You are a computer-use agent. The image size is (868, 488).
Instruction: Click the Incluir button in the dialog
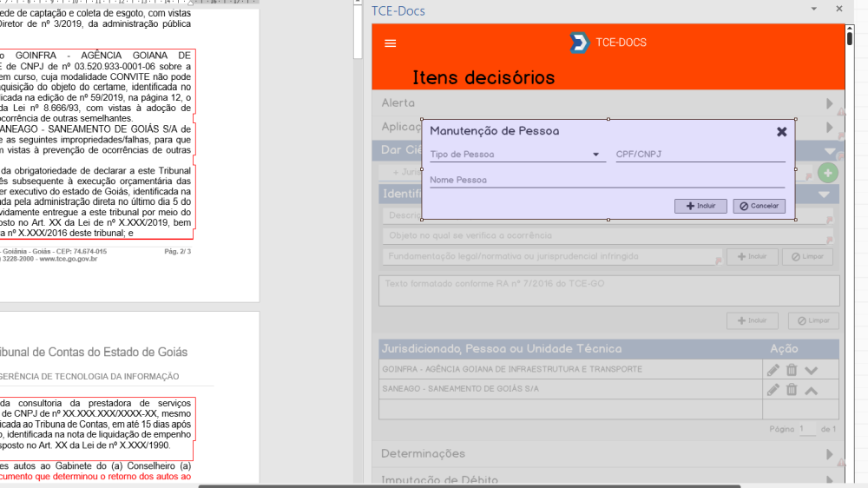coord(700,207)
